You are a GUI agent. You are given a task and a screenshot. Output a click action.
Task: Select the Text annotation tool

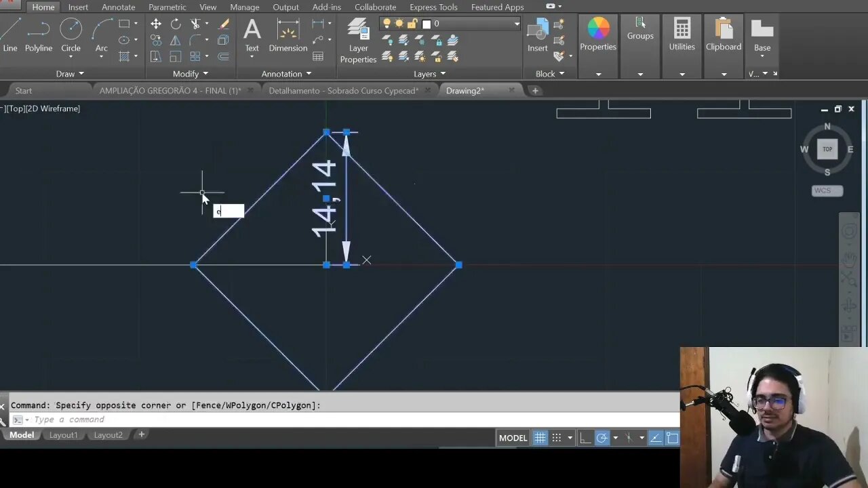point(252,35)
